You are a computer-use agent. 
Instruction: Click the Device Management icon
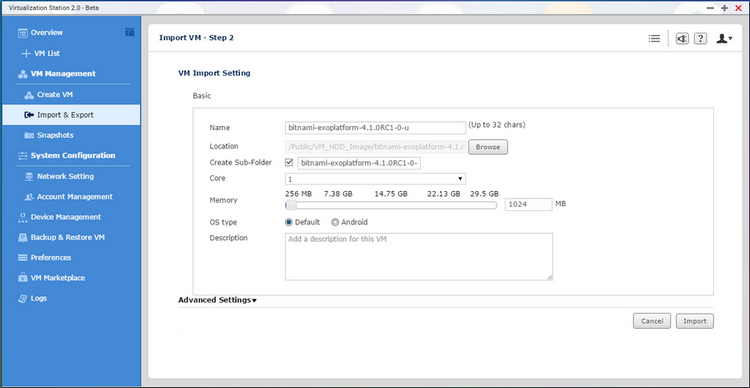[x=22, y=217]
